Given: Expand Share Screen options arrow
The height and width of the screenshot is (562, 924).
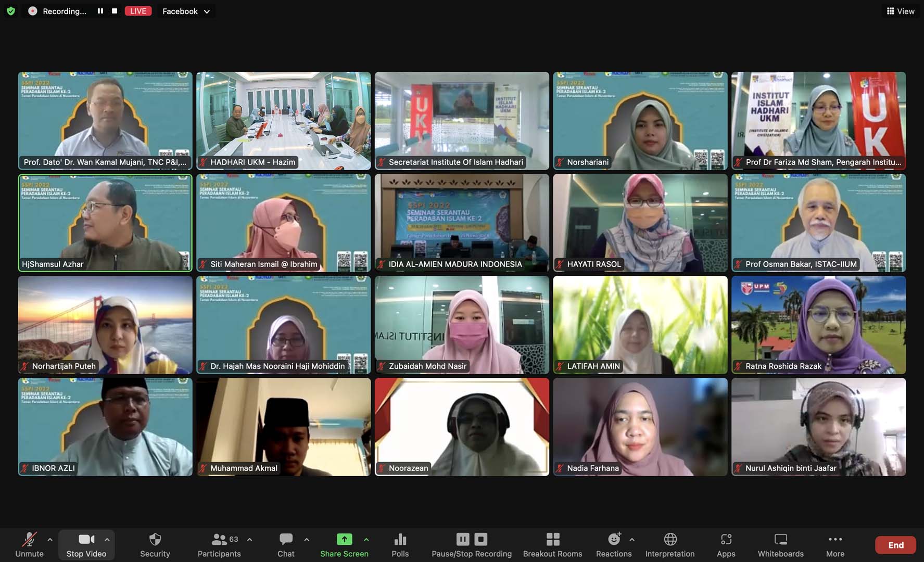Looking at the screenshot, I should click(x=366, y=540).
